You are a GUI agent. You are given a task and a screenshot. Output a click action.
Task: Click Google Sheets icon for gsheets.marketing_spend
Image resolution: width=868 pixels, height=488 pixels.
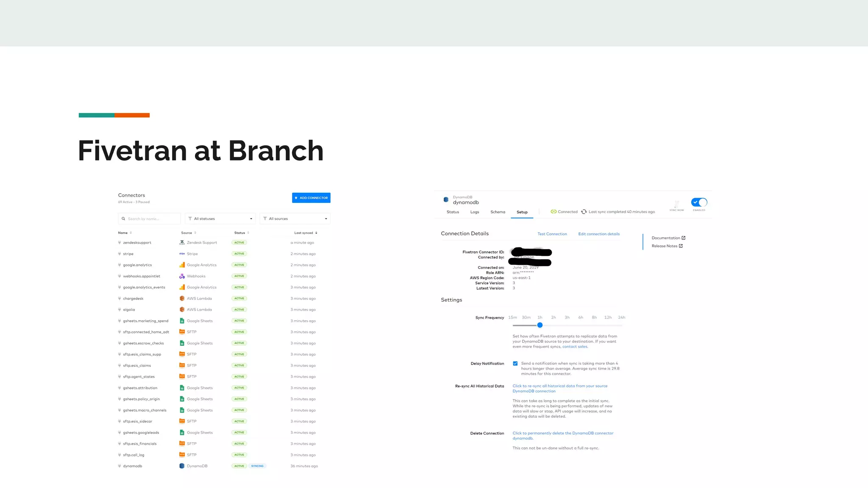pyautogui.click(x=182, y=321)
